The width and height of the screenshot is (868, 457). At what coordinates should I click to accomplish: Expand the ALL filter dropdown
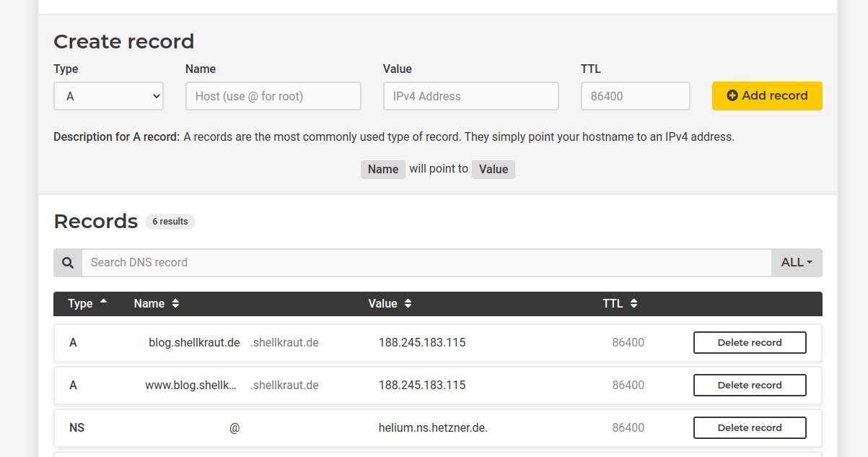(x=797, y=263)
